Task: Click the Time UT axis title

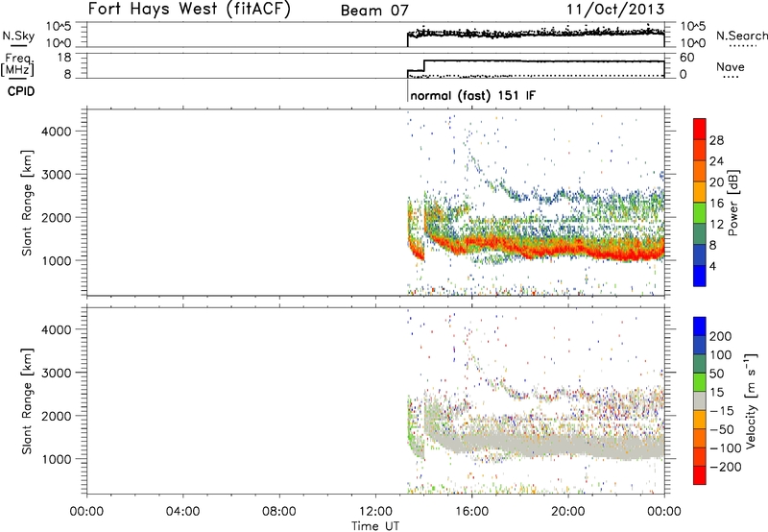Action: (375, 526)
